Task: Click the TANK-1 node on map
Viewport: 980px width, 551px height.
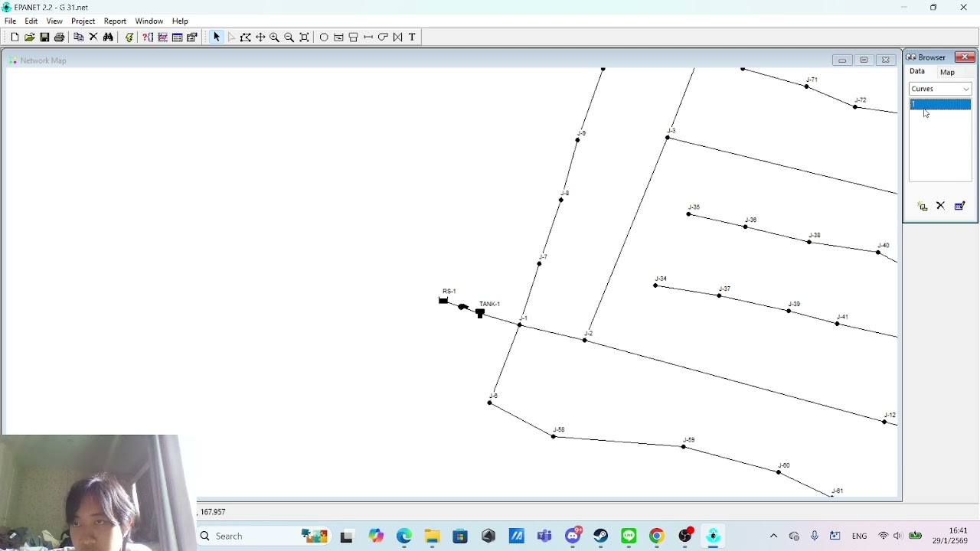Action: (x=480, y=312)
